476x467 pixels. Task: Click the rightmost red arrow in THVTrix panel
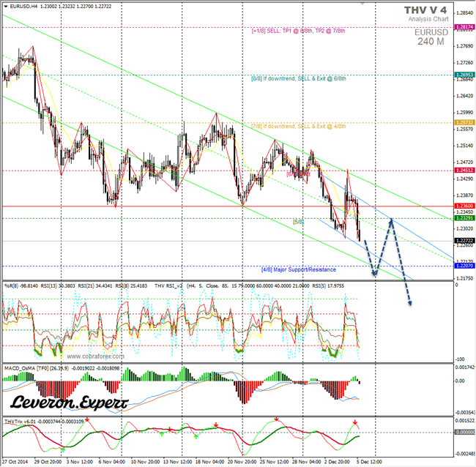(355, 422)
